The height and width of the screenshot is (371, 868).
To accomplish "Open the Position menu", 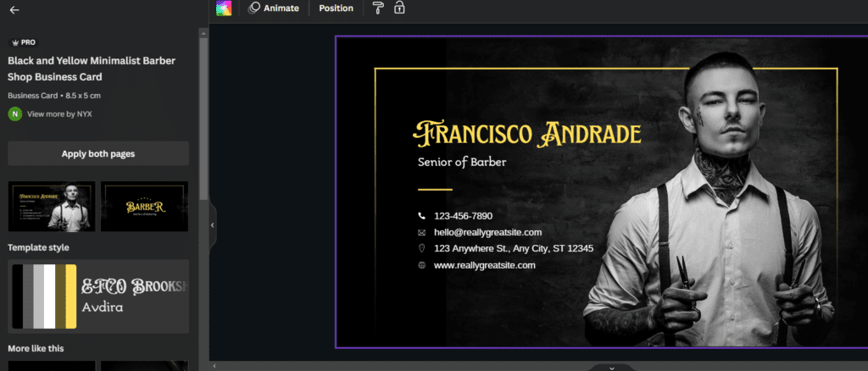I will click(x=336, y=8).
